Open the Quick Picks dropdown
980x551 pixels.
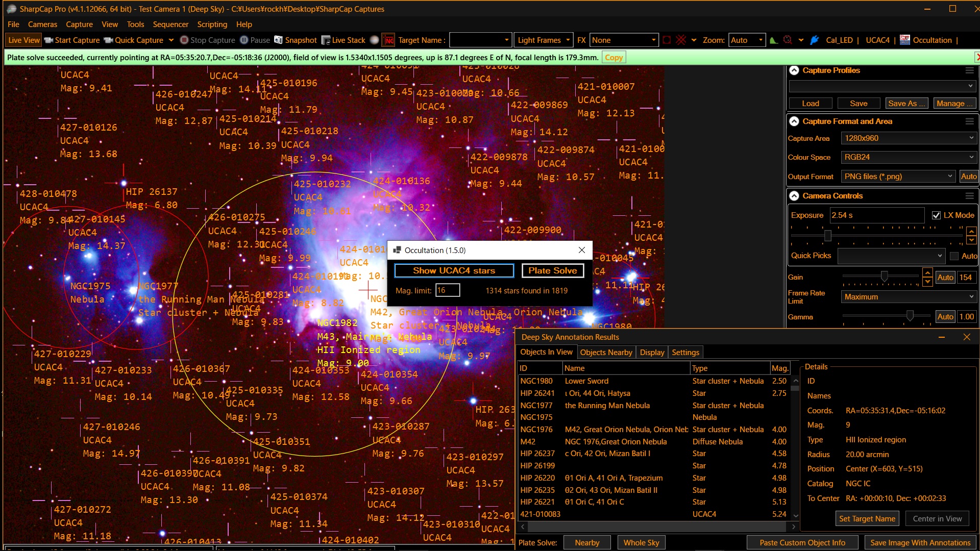click(891, 256)
